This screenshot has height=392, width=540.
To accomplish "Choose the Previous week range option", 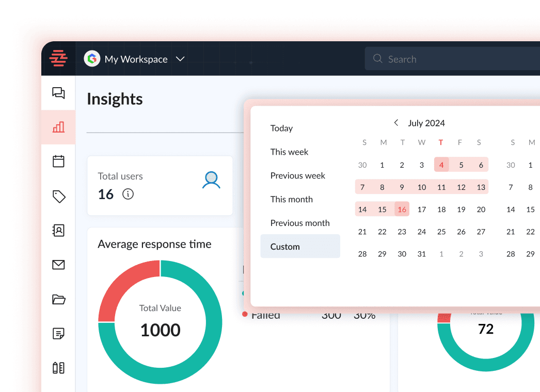I will tap(298, 176).
